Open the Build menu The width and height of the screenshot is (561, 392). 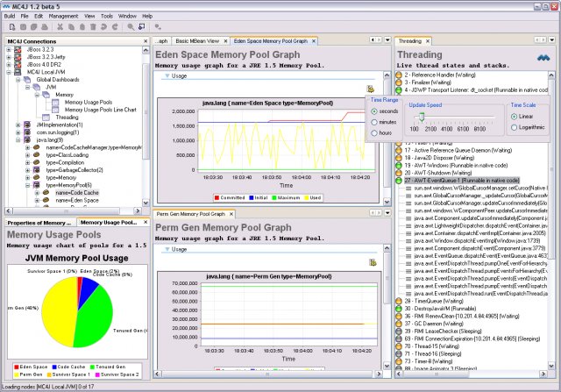pos(10,16)
